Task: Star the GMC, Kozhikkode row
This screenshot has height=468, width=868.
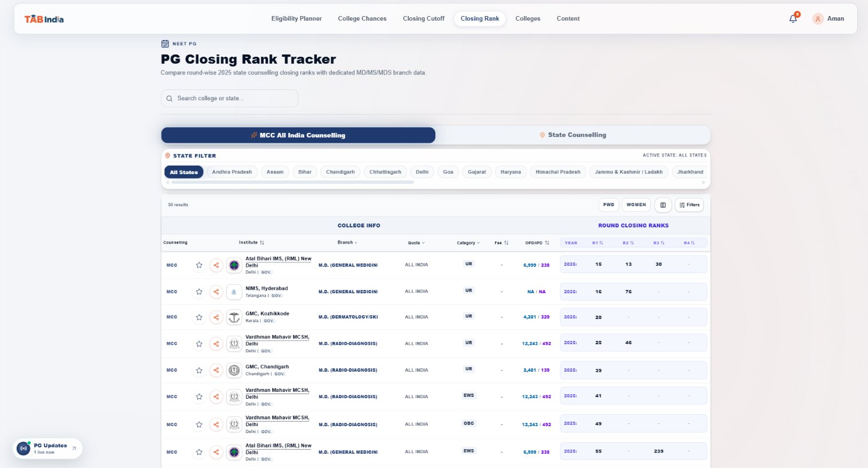Action: pos(199,317)
